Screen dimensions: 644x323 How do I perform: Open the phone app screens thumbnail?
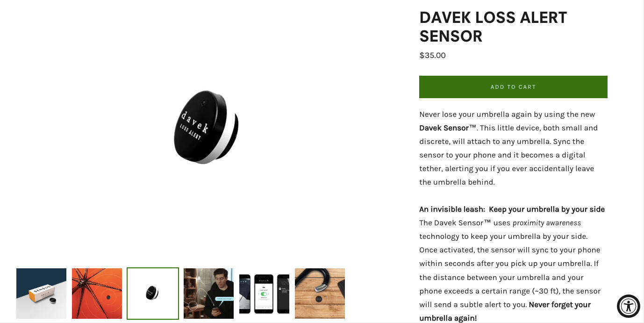264,294
